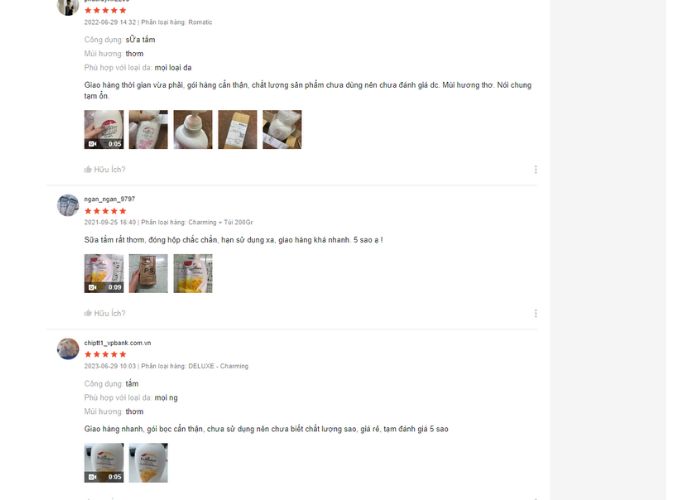View pump bottle photo in first review
The image size is (700, 500).
point(193,129)
